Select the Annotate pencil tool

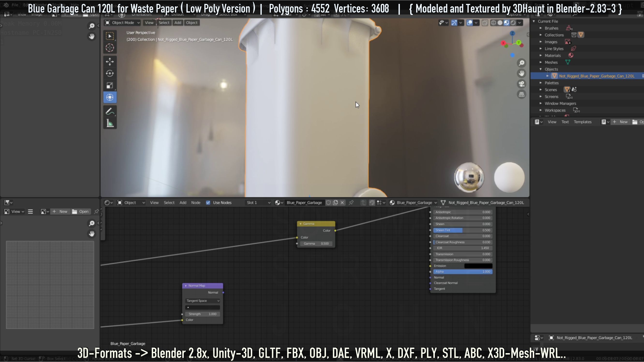pyautogui.click(x=110, y=112)
